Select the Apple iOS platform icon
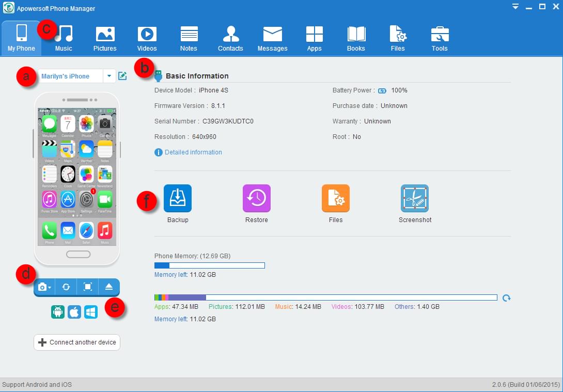This screenshot has width=563, height=392. [x=74, y=312]
